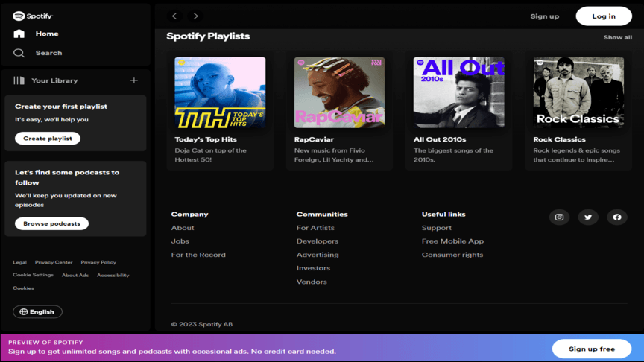Open the Support link
Screen dimensions: 644x362
[x=437, y=228]
